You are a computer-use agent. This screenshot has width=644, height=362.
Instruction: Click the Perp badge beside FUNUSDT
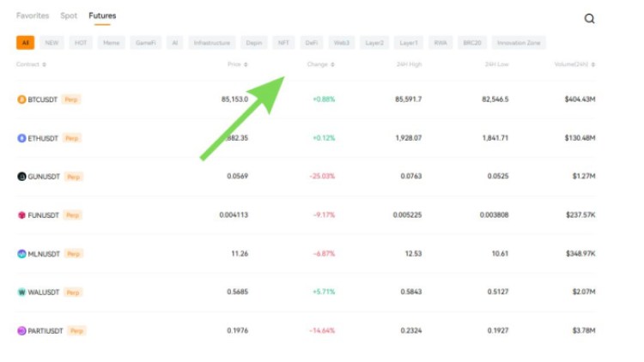pyautogui.click(x=73, y=215)
